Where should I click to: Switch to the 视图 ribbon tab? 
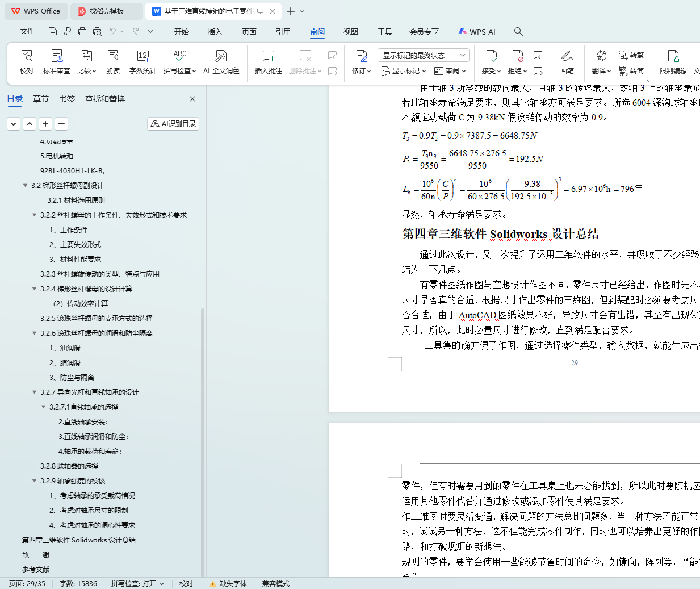point(351,32)
